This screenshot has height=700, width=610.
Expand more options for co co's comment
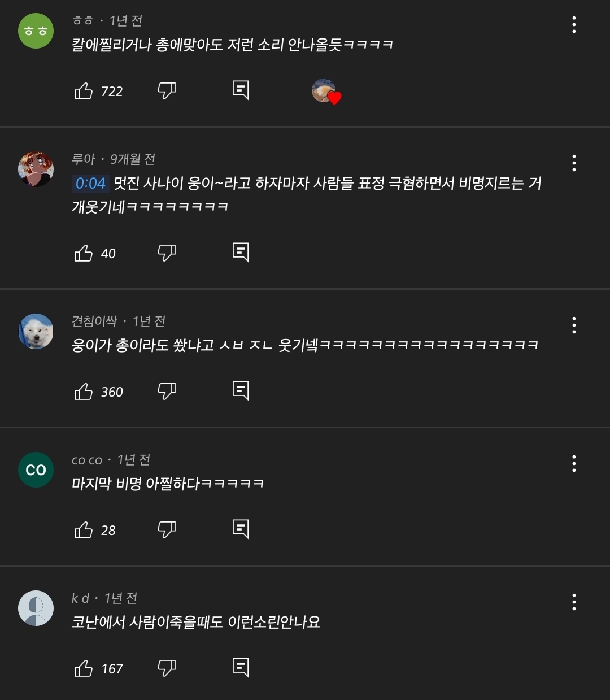click(574, 464)
